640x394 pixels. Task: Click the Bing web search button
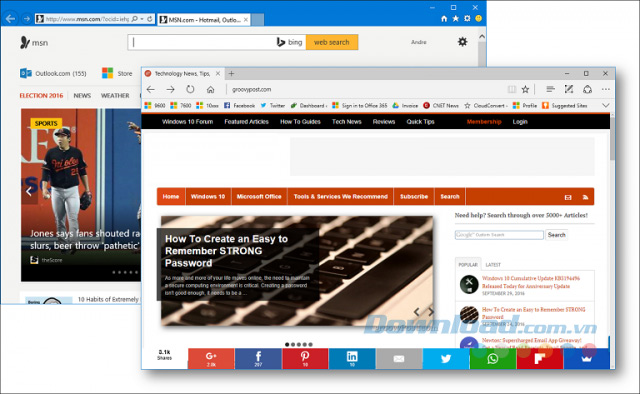tap(332, 42)
